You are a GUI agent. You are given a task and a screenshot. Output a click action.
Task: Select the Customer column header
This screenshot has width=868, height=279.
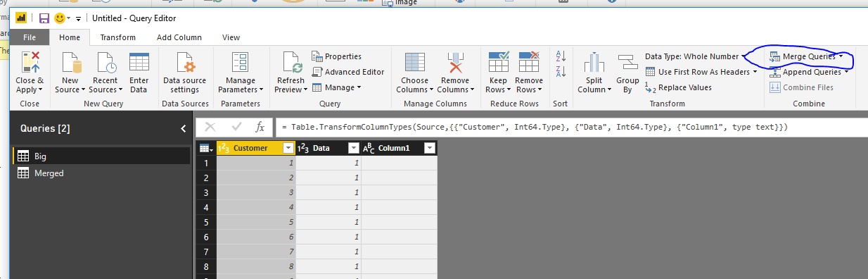tap(250, 148)
